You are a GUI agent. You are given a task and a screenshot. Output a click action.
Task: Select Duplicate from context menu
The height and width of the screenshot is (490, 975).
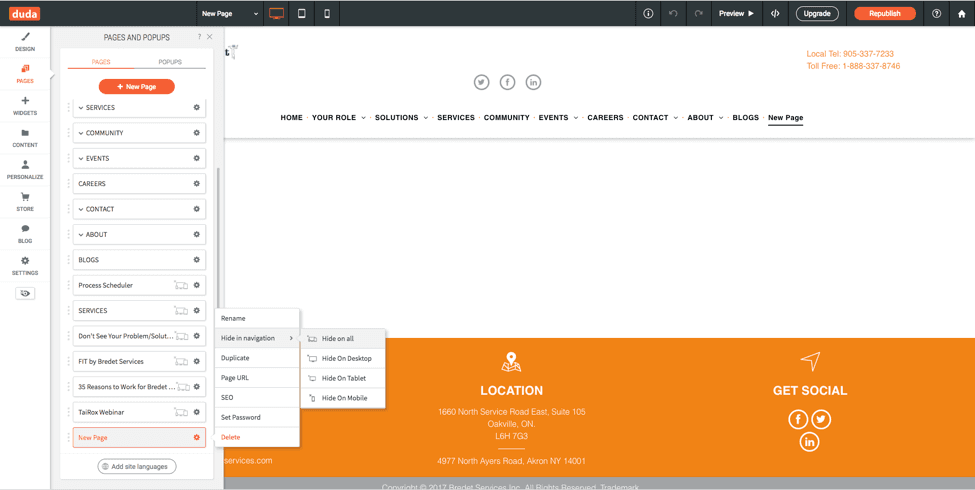click(235, 358)
